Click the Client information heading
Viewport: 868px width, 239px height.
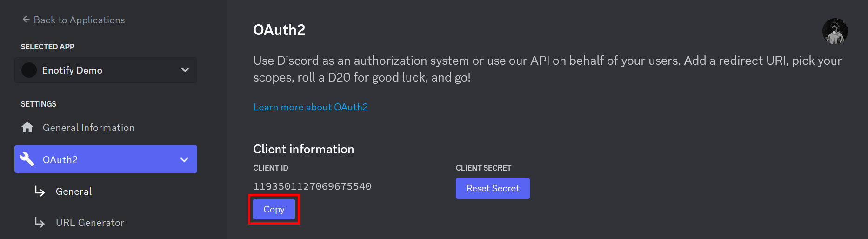pos(303,149)
